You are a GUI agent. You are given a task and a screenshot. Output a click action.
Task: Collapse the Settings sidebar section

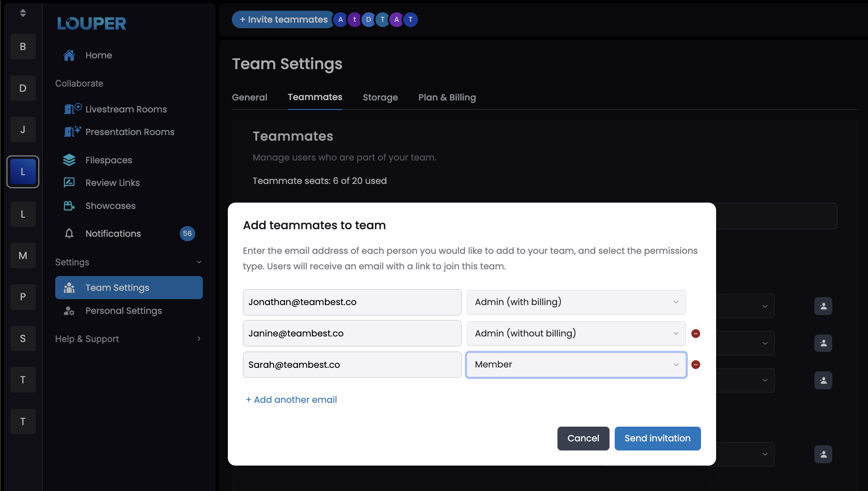[199, 262]
